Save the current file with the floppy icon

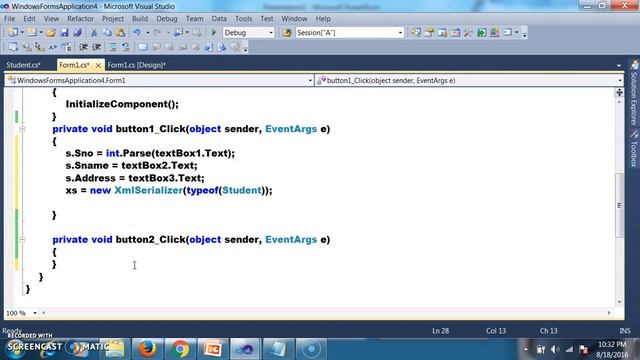[64, 33]
